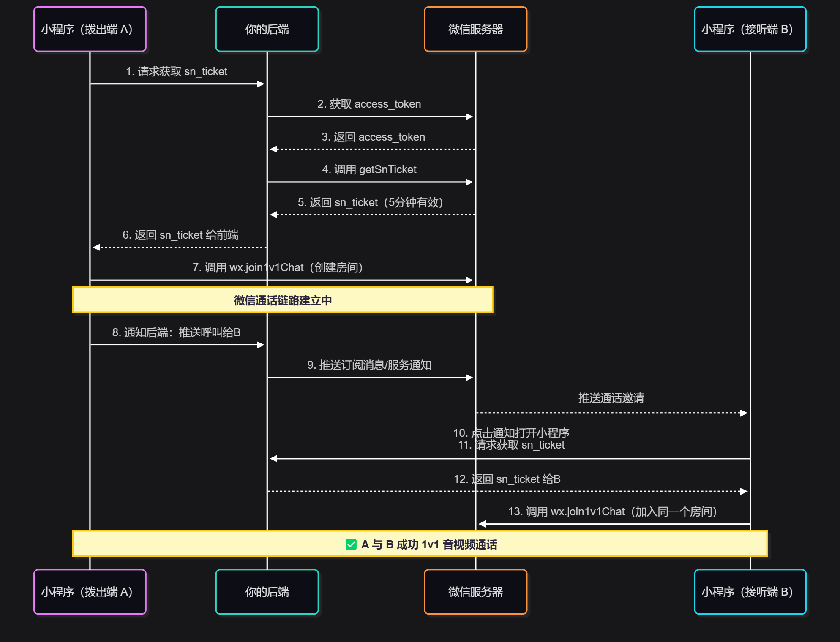The height and width of the screenshot is (642, 840).
Task: Click message label 2. 获取 access_token
Action: [x=369, y=104]
